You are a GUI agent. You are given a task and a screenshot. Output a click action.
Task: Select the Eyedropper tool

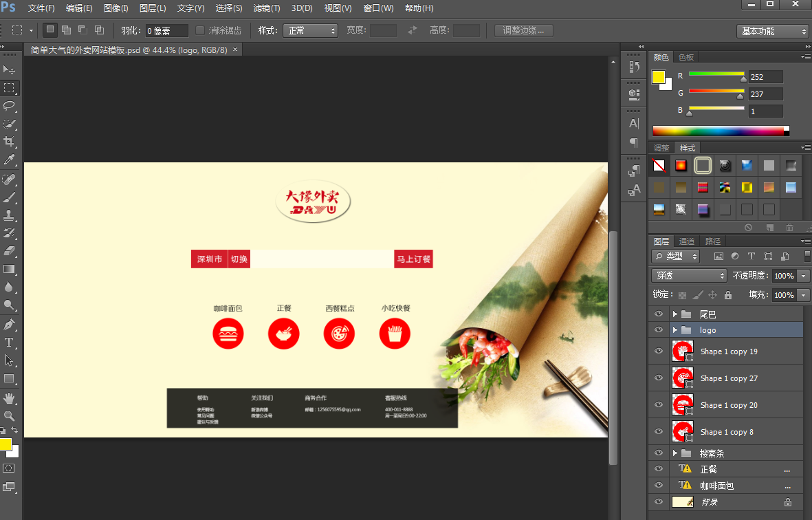(x=10, y=160)
